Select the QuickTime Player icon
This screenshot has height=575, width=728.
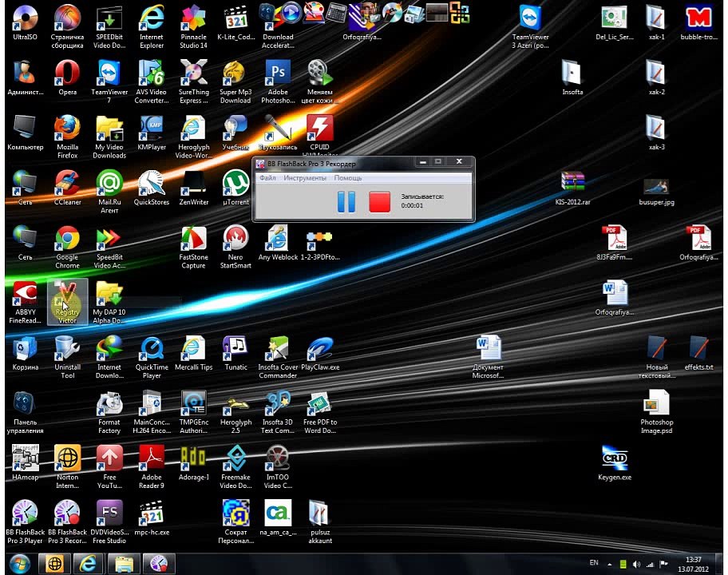[152, 357]
